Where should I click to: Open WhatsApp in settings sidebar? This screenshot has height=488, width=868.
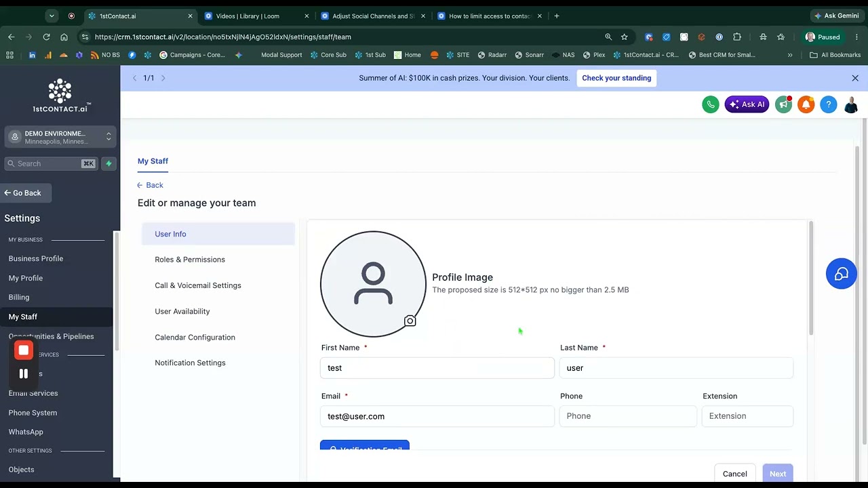(26, 432)
